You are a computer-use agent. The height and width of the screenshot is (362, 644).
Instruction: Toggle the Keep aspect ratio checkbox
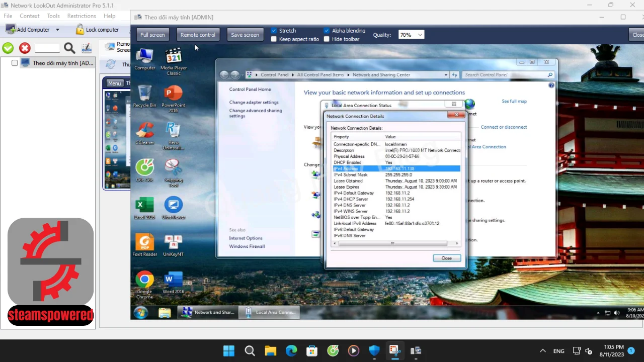[x=274, y=39]
